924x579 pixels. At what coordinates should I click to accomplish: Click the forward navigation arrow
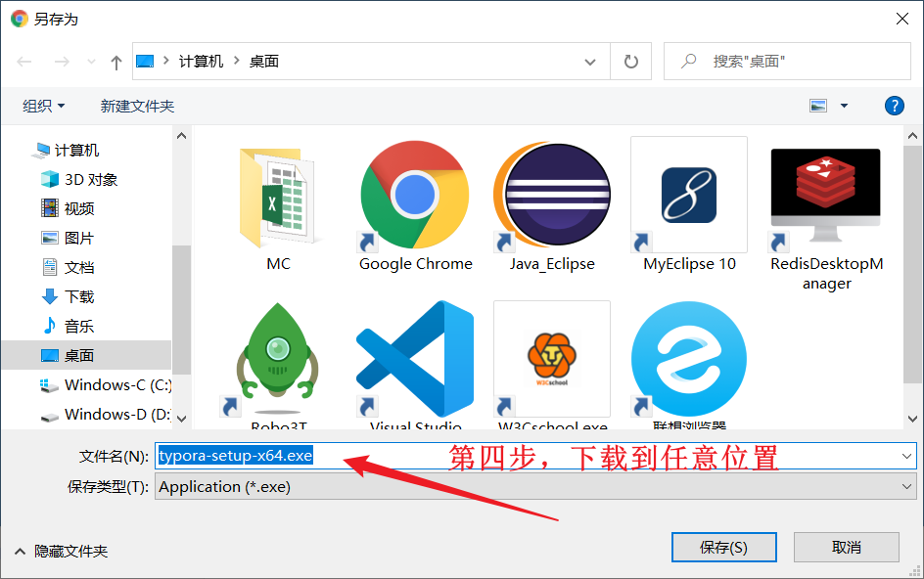coord(62,62)
